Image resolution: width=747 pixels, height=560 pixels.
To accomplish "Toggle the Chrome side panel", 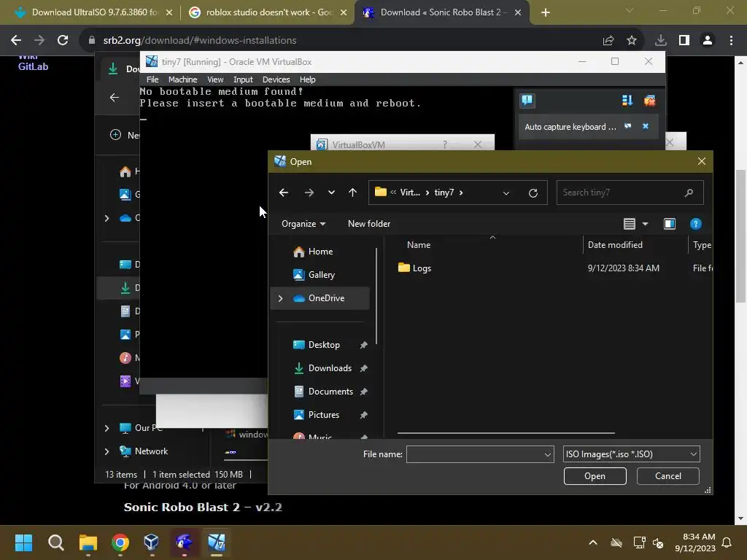I will pyautogui.click(x=684, y=41).
